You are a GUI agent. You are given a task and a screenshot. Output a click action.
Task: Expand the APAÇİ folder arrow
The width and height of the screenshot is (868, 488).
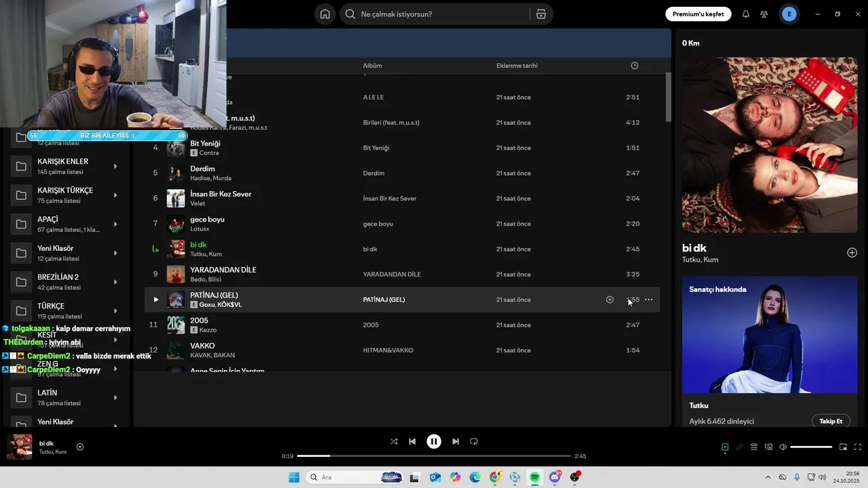coord(115,224)
